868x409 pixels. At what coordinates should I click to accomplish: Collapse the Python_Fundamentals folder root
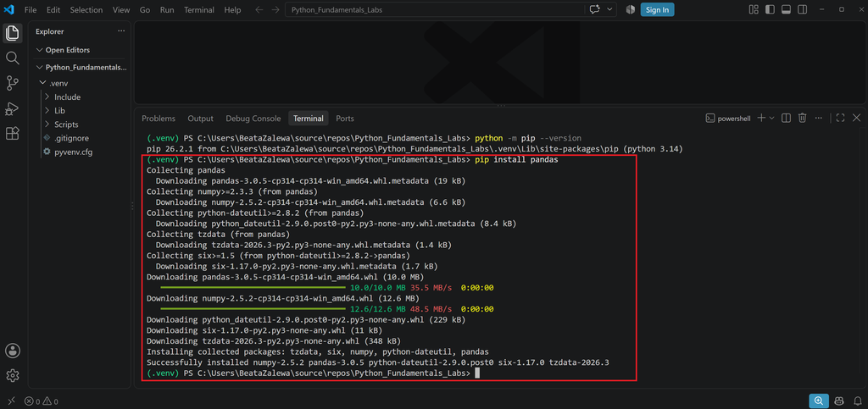point(80,68)
